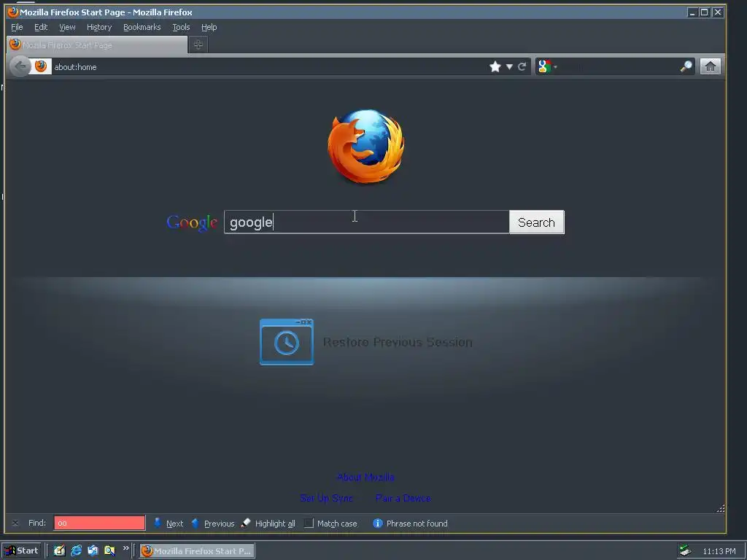Screen dimensions: 747x560
Task: Toggle Highlight all in find bar
Action: [x=268, y=523]
